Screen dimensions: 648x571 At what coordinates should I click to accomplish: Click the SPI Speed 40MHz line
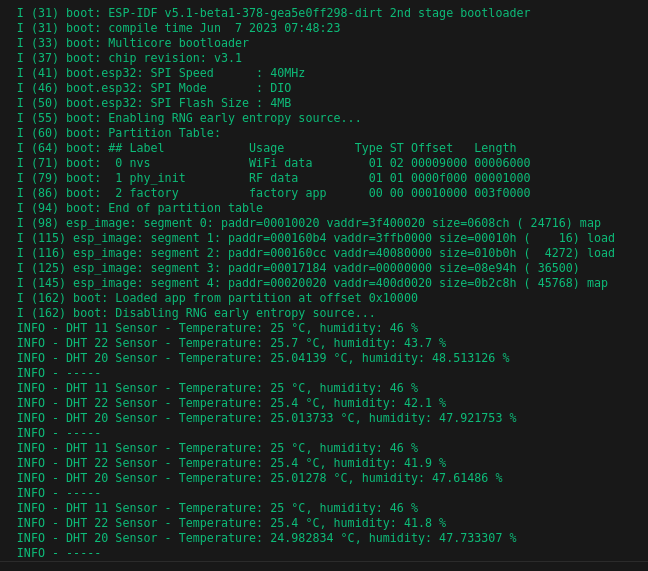coord(161,73)
